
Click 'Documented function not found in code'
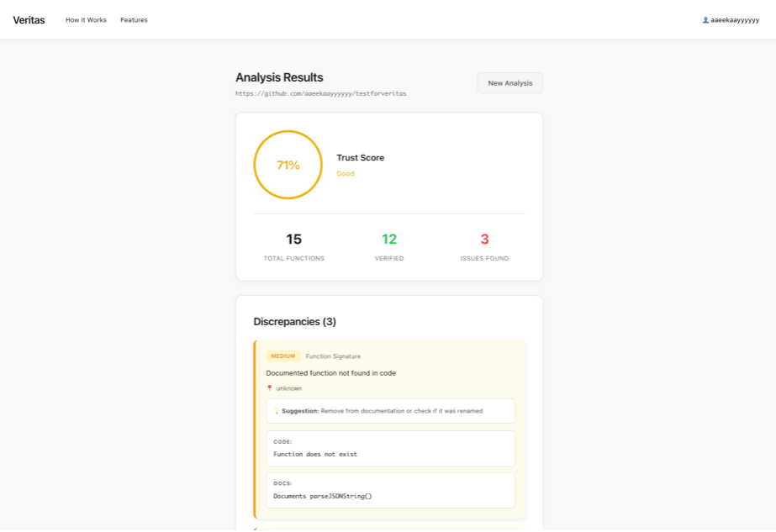331,373
